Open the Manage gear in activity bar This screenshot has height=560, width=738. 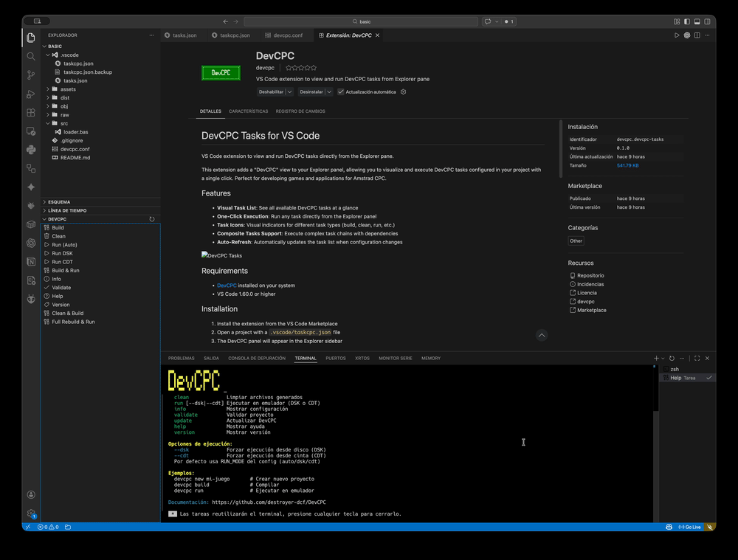(31, 514)
